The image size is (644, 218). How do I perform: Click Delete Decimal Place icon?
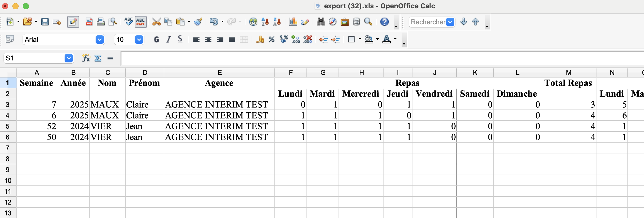coord(308,39)
